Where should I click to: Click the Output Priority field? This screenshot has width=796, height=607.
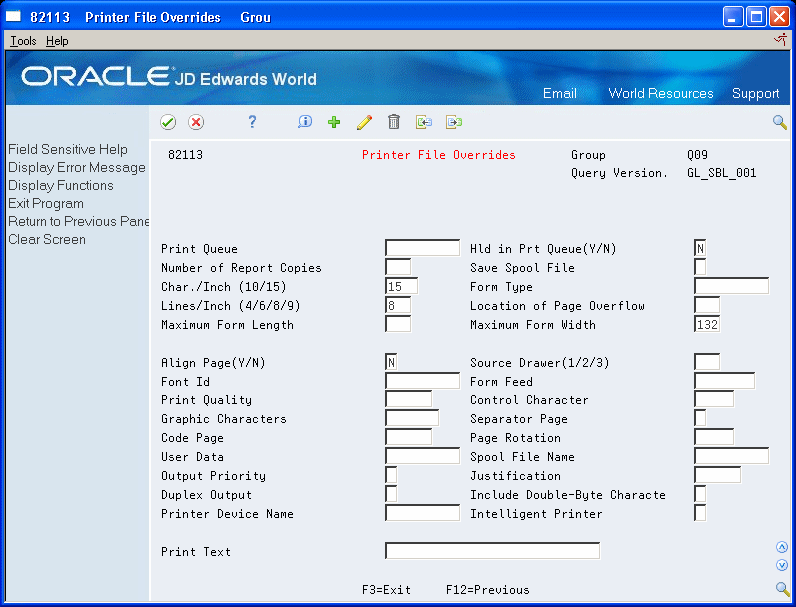click(x=391, y=476)
